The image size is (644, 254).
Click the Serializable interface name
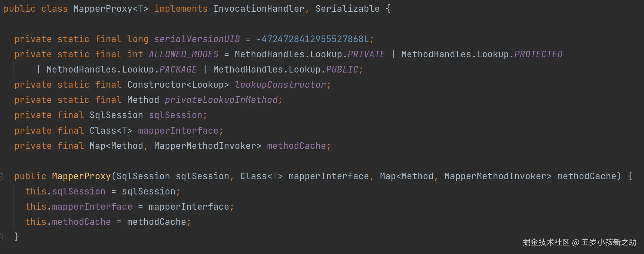pos(347,9)
